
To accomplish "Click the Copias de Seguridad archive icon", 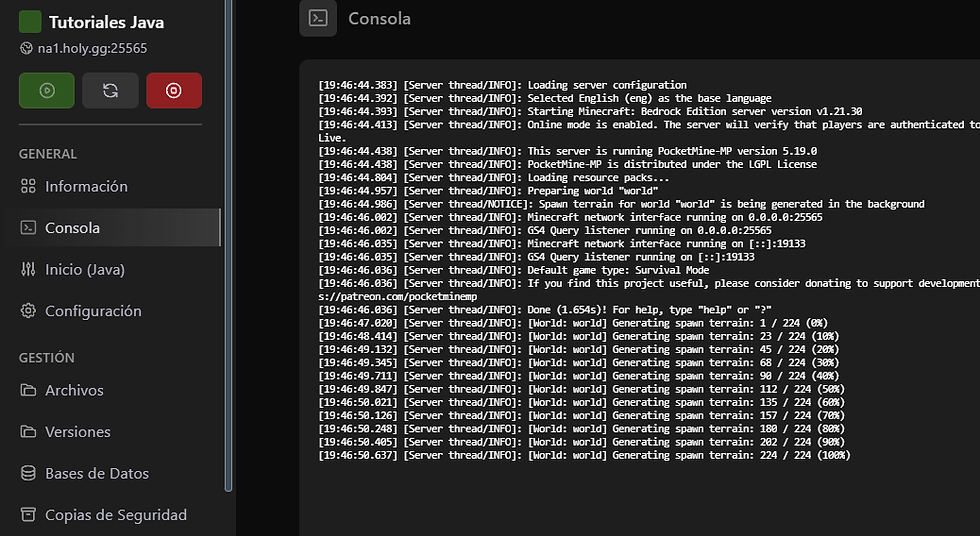I will pyautogui.click(x=28, y=515).
